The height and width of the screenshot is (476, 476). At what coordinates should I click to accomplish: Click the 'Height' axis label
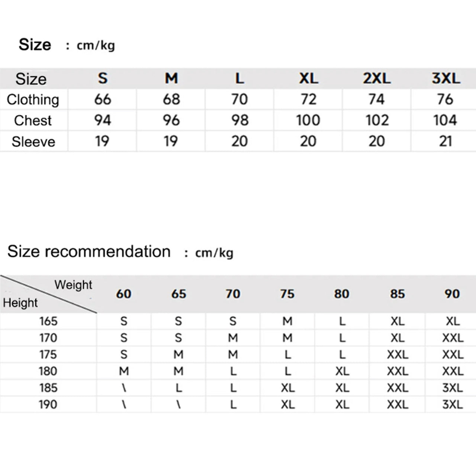click(20, 303)
